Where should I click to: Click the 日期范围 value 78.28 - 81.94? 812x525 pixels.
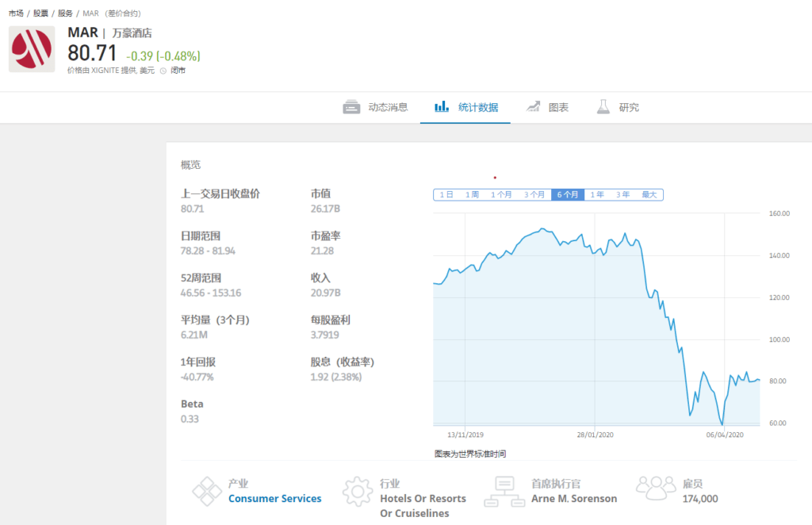tap(208, 251)
